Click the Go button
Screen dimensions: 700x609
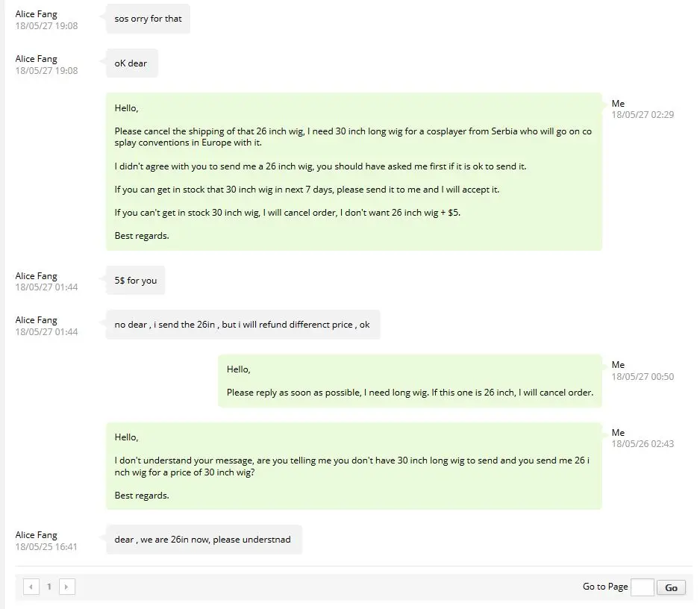tap(671, 587)
